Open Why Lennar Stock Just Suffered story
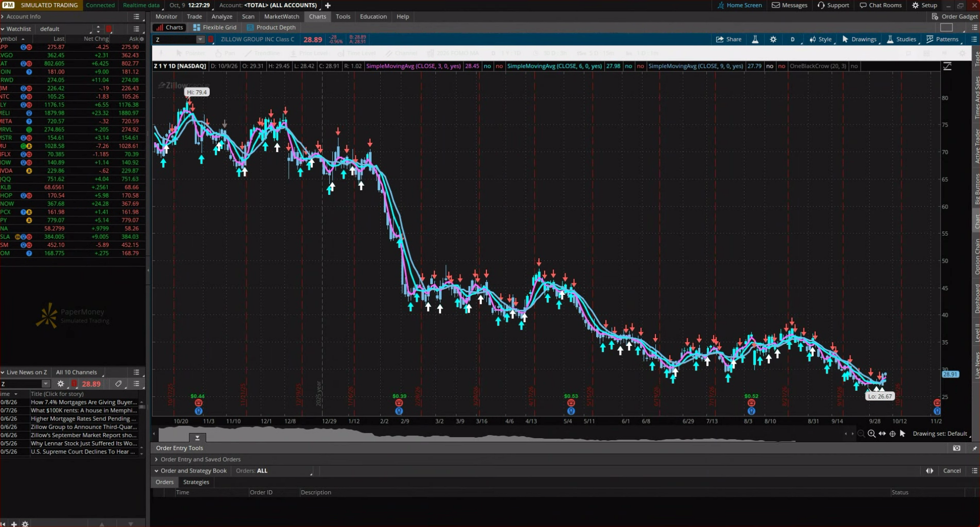The width and height of the screenshot is (980, 527). coord(84,443)
